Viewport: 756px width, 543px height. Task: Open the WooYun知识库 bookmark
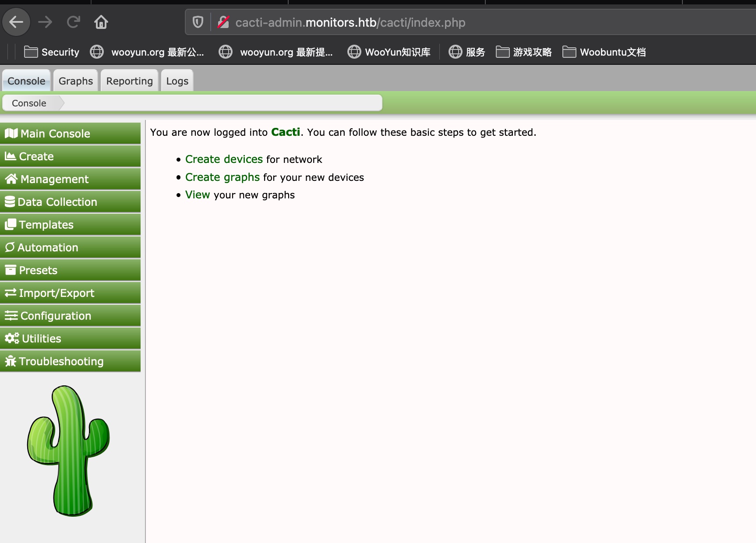click(389, 52)
